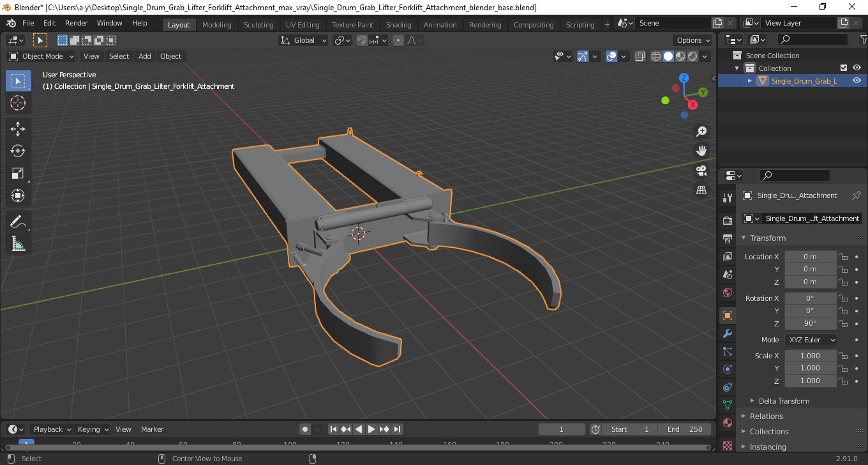Open the Physics properties tab
This screenshot has height=465, width=868.
tap(727, 369)
